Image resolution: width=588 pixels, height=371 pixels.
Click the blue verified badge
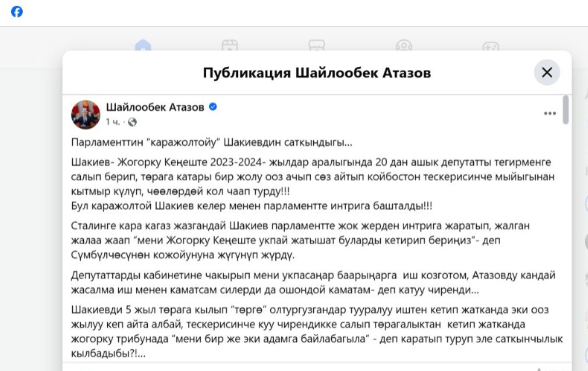(213, 107)
